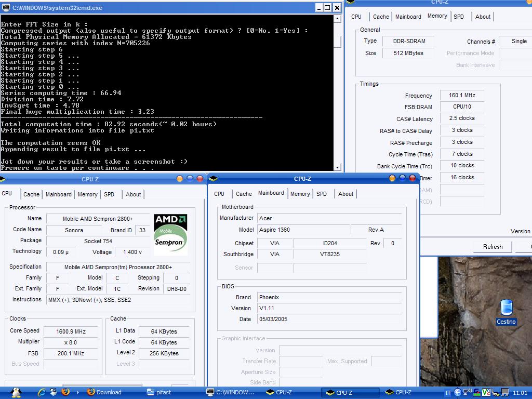This screenshot has width=532, height=399.
Task: Open the wireless network tray icon
Action: pos(467,392)
